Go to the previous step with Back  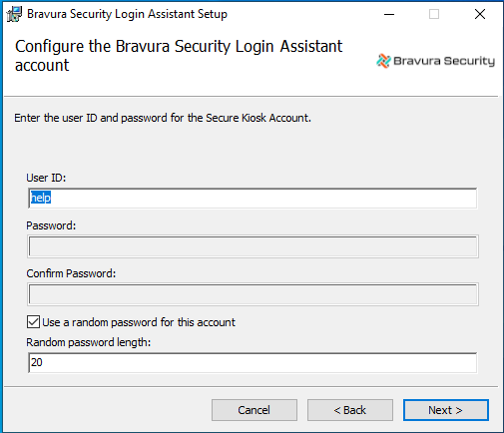350,410
